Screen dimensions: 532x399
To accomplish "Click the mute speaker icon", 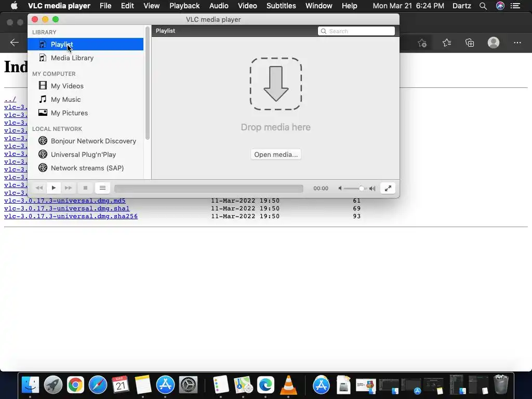I will click(x=340, y=188).
